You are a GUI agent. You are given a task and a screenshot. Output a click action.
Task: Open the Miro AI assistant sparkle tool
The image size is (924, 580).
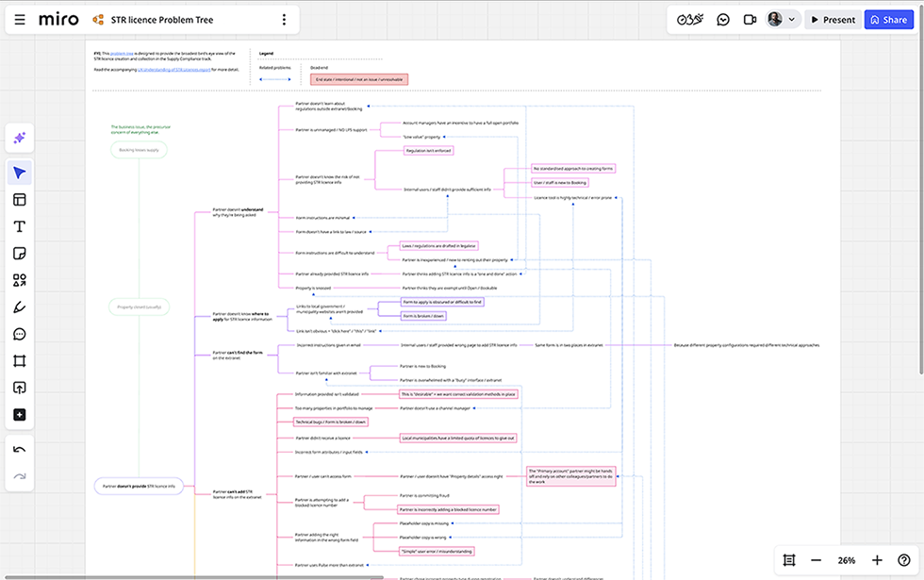(20, 138)
